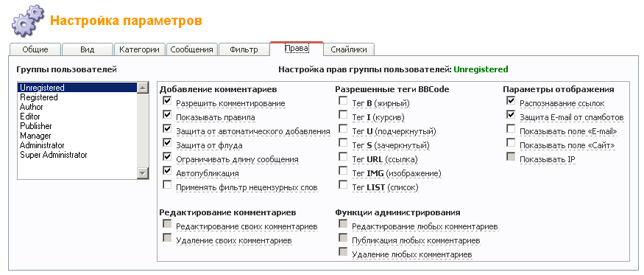Enable Применять фильтр нецензурных слов
The height and width of the screenshot is (275, 644).
(x=167, y=185)
